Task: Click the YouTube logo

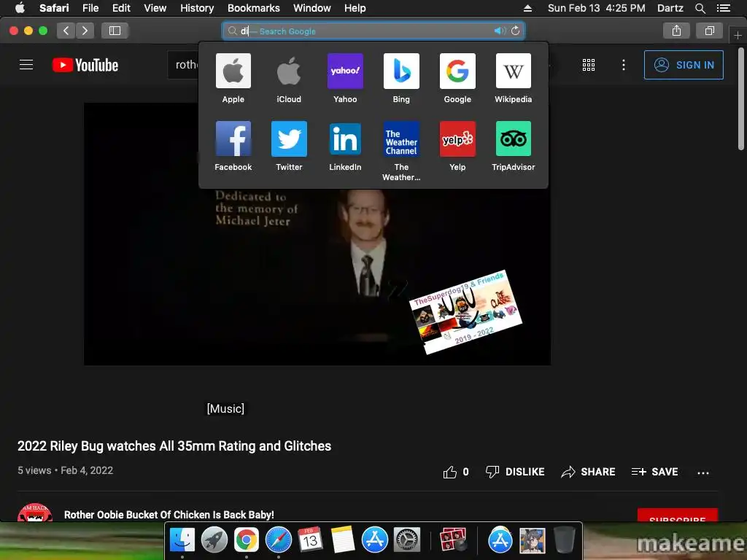Action: click(x=85, y=65)
